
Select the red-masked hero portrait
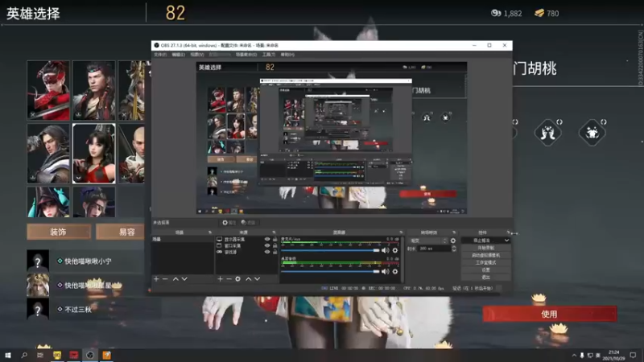pos(48,90)
